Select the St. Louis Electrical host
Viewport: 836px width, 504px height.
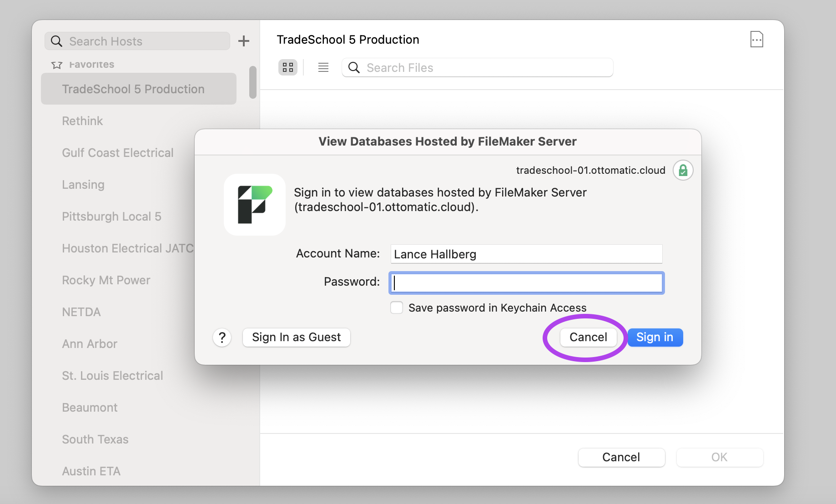click(112, 376)
